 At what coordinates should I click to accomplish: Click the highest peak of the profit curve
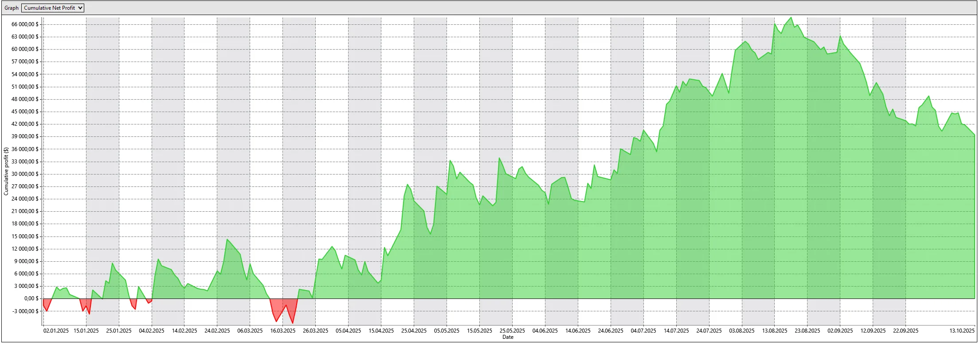coord(791,18)
